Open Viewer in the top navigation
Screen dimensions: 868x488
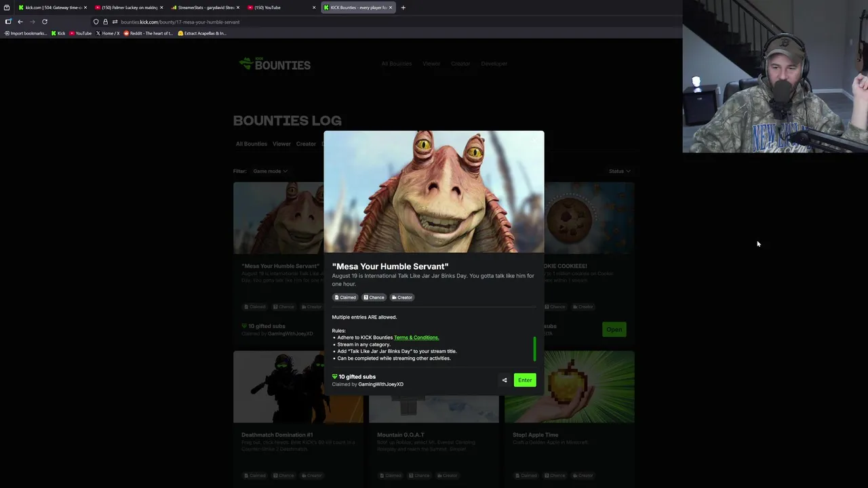(431, 64)
